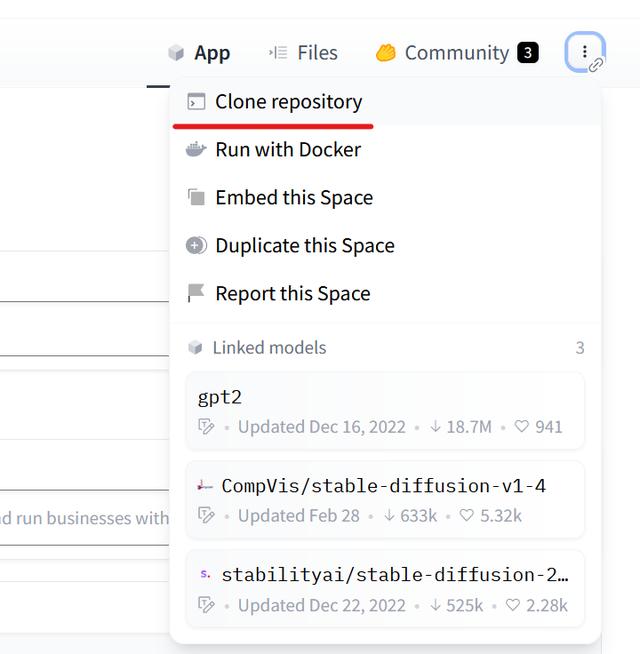Click the stabilityai avatar icon
Screen dimensions: 640x654
click(205, 574)
